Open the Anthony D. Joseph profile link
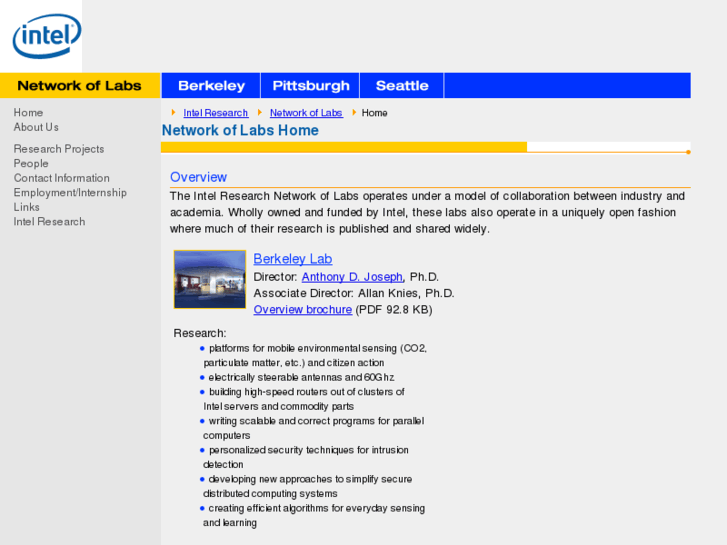Screen dimensions: 727x545 click(x=352, y=277)
